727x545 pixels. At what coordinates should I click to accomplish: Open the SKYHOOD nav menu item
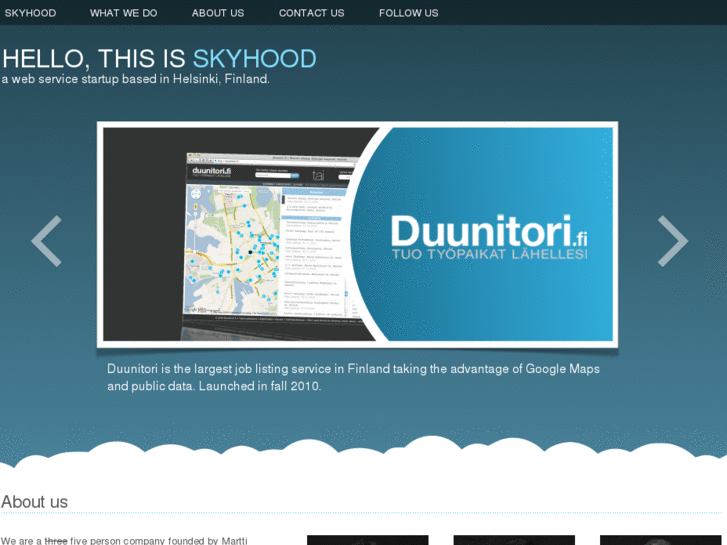click(x=30, y=13)
